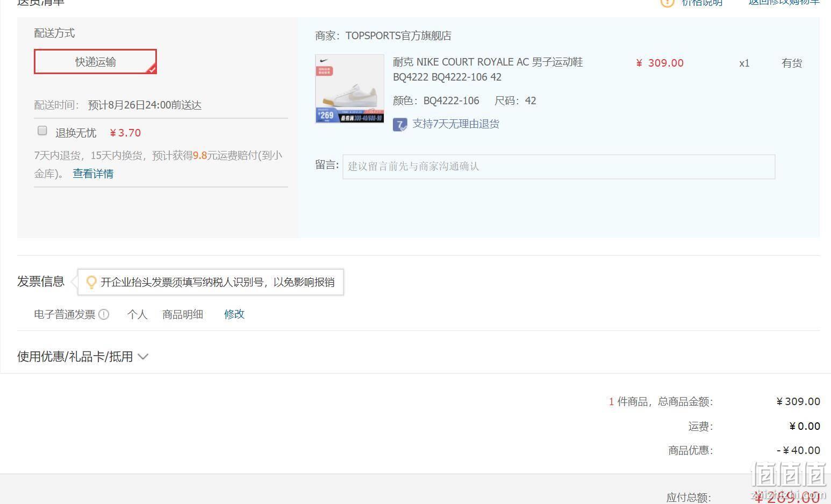Click the 有货 stock status text
This screenshot has width=831, height=504.
(x=792, y=63)
